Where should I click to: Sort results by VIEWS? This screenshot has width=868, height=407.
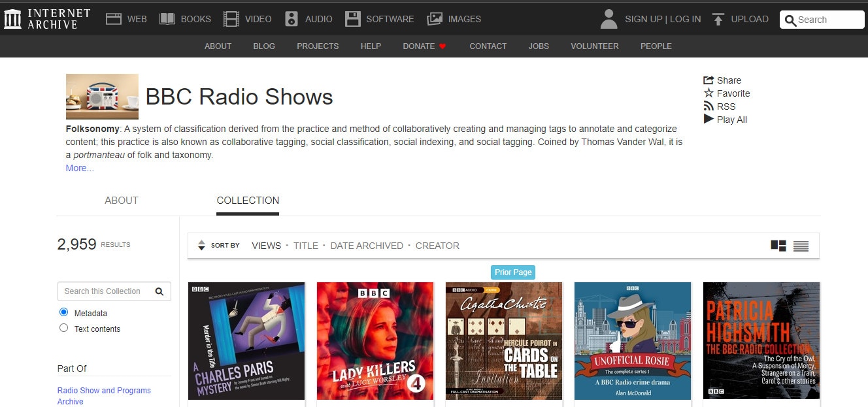(x=266, y=246)
